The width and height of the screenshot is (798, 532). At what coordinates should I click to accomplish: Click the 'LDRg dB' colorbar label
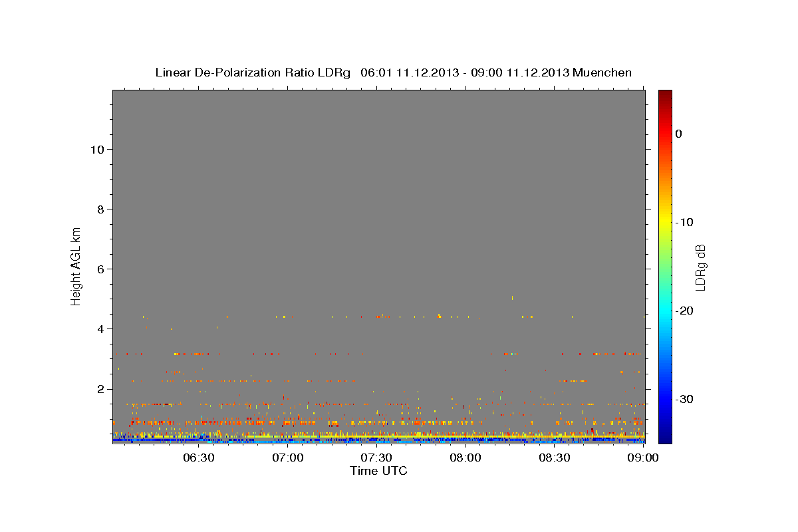point(700,267)
